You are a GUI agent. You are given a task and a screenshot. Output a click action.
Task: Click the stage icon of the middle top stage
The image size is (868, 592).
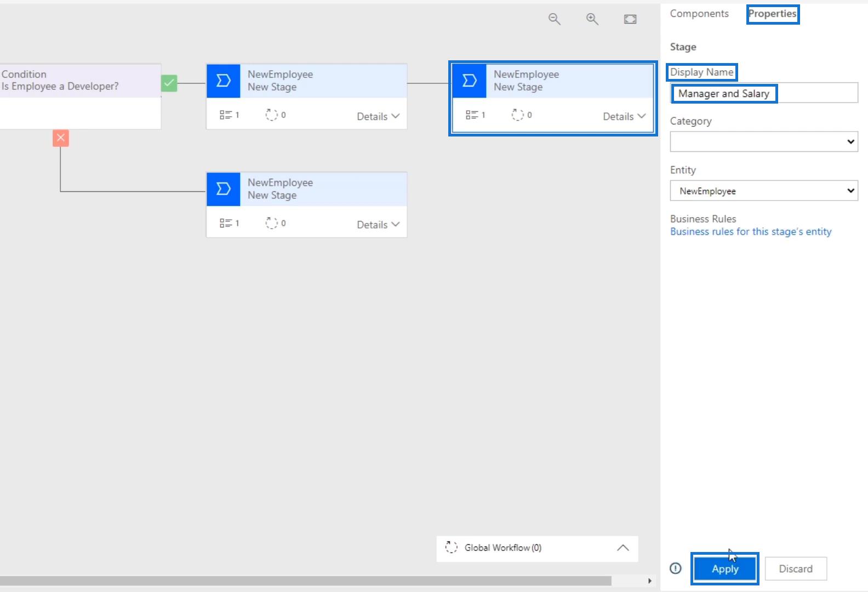coord(224,81)
